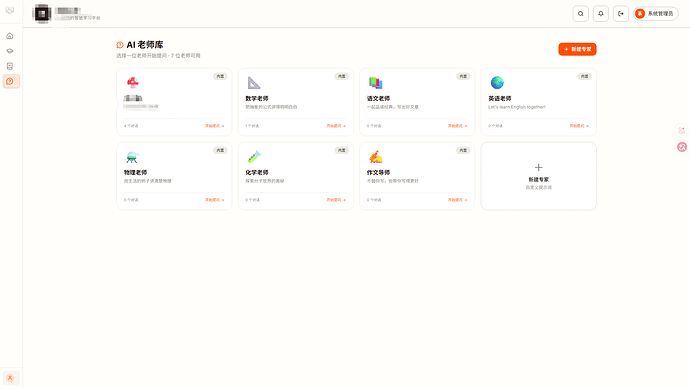Viewport: 690px width, 388px height.
Task: Click the user avatar at sidebar bottom
Action: point(10,378)
